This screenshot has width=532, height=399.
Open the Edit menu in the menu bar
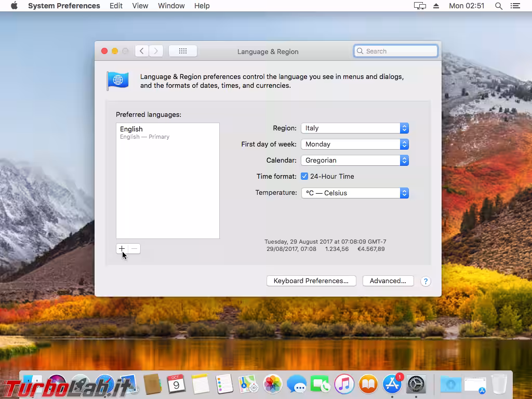115,6
